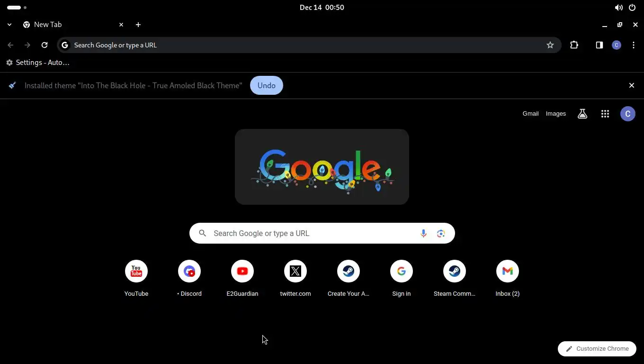Go back to previous page

[x=10, y=45]
